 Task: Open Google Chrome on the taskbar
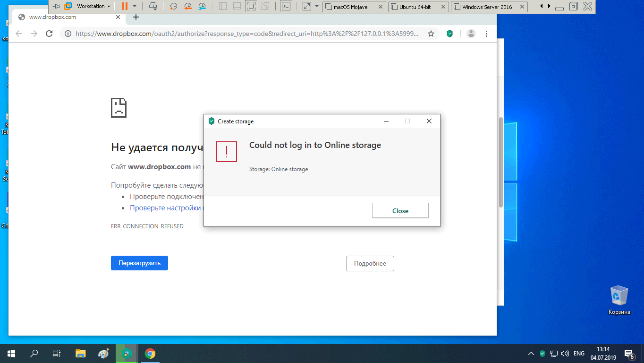point(150,354)
